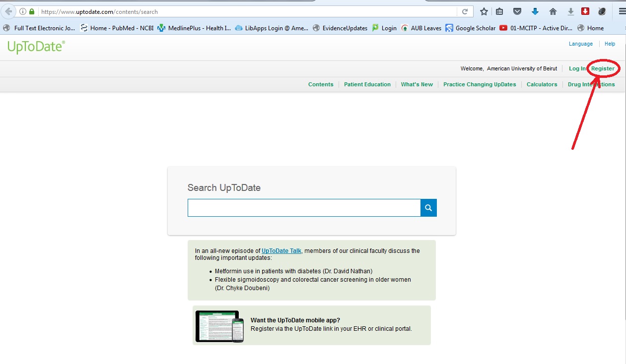Open Patient Education menu item
This screenshot has height=364, width=626.
(x=367, y=84)
